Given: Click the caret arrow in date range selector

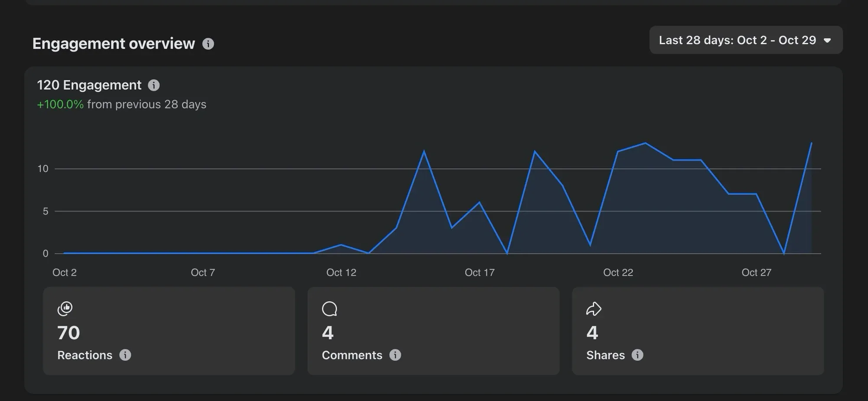Looking at the screenshot, I should pyautogui.click(x=827, y=40).
